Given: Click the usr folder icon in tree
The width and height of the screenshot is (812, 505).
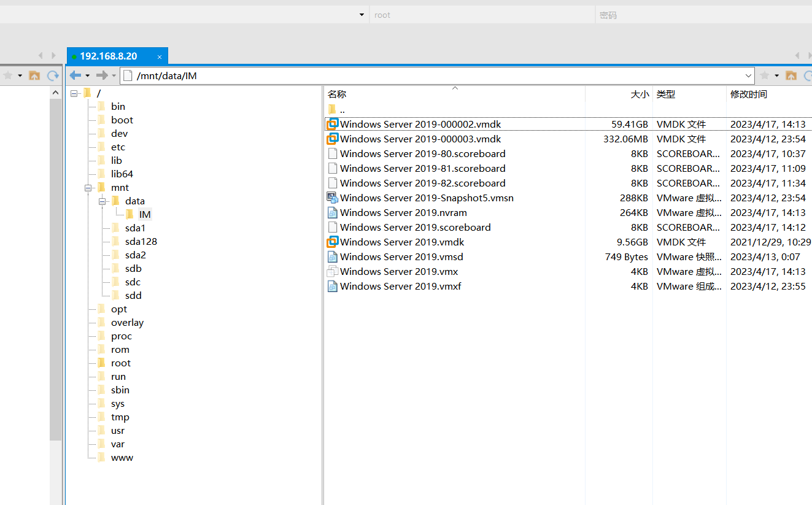Looking at the screenshot, I should coord(101,430).
